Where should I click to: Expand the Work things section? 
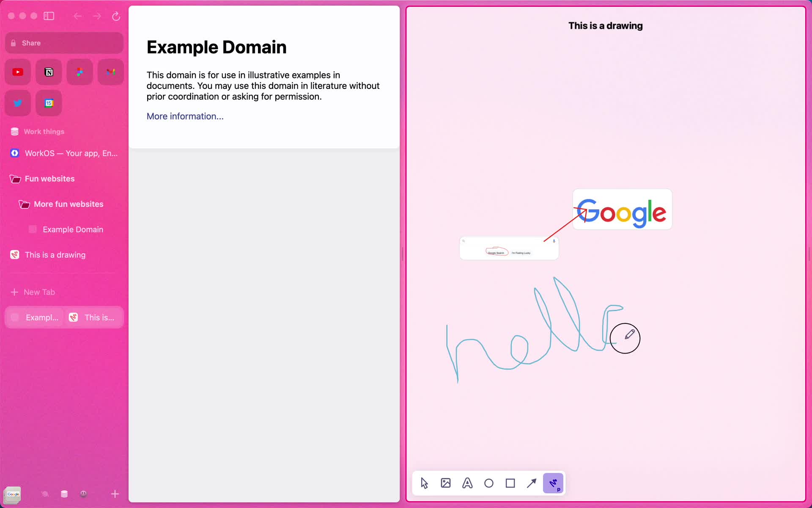tap(44, 131)
